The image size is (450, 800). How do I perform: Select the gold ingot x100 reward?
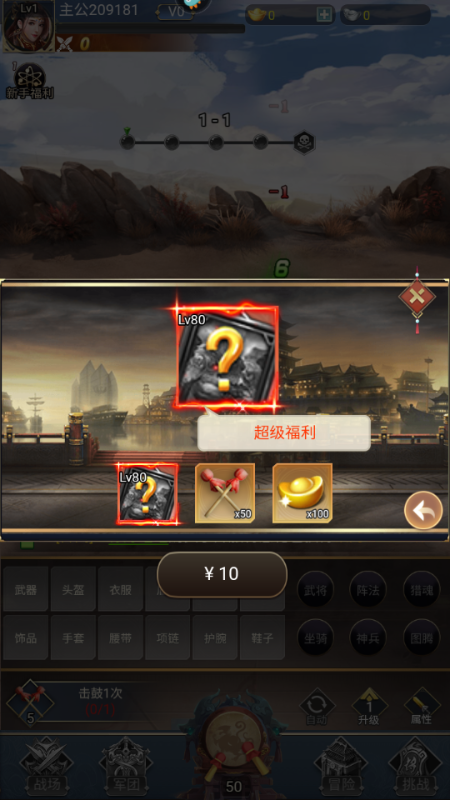tap(303, 493)
